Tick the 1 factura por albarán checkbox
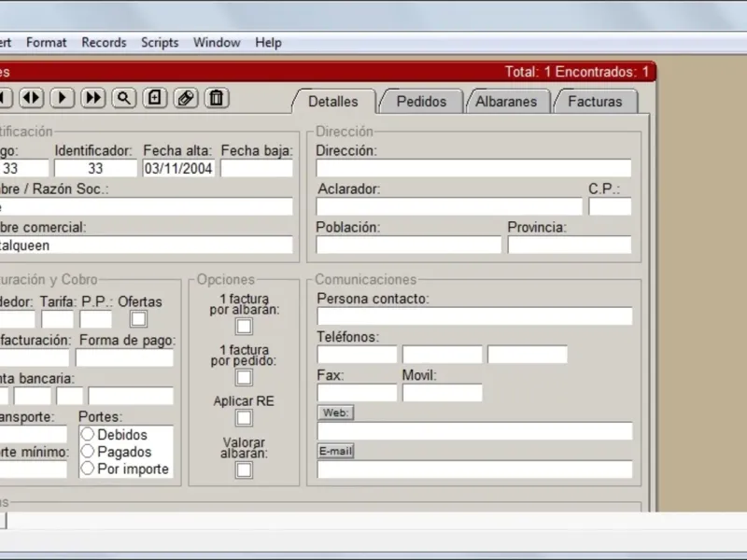This screenshot has height=560, width=747. [244, 327]
